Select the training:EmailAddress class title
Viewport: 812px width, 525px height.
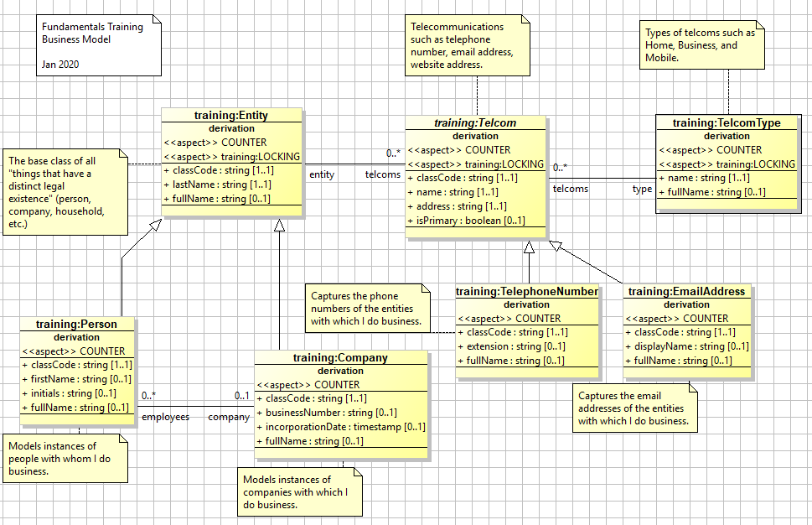coord(686,292)
